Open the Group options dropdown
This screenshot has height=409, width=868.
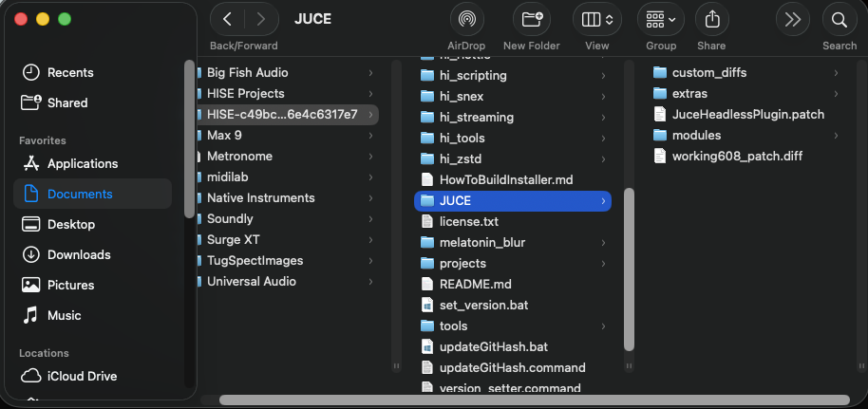pyautogui.click(x=660, y=20)
